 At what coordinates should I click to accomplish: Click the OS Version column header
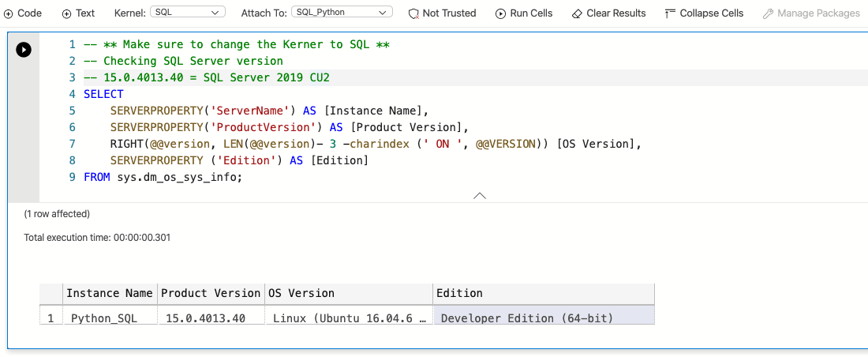coord(348,293)
